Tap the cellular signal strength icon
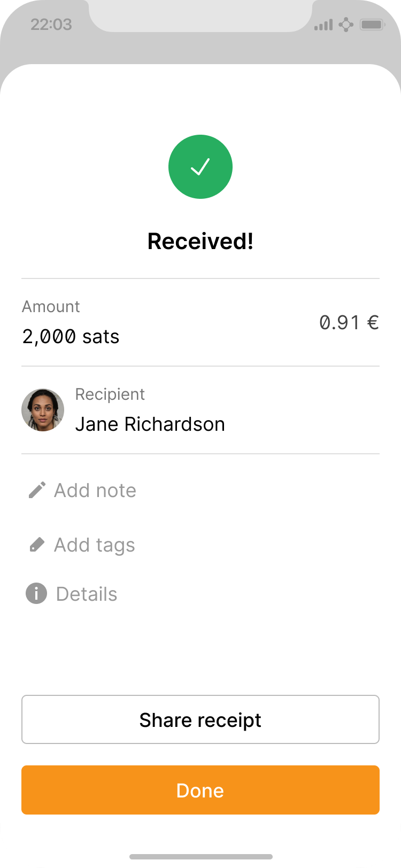Image resolution: width=401 pixels, height=868 pixels. tap(323, 25)
